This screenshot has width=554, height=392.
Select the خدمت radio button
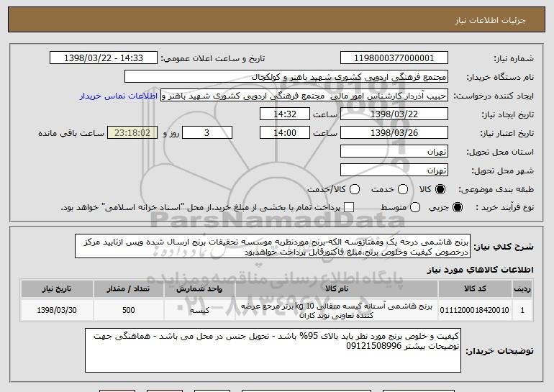point(403,189)
